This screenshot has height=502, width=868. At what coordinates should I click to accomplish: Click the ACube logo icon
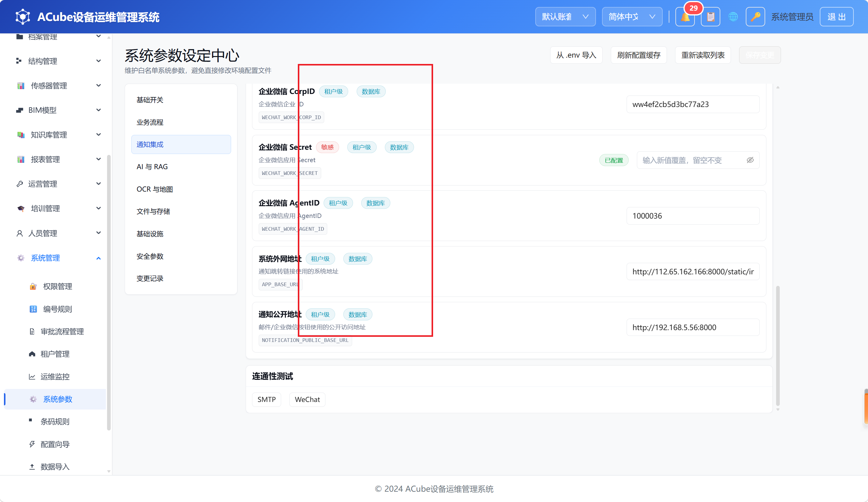pyautogui.click(x=23, y=17)
